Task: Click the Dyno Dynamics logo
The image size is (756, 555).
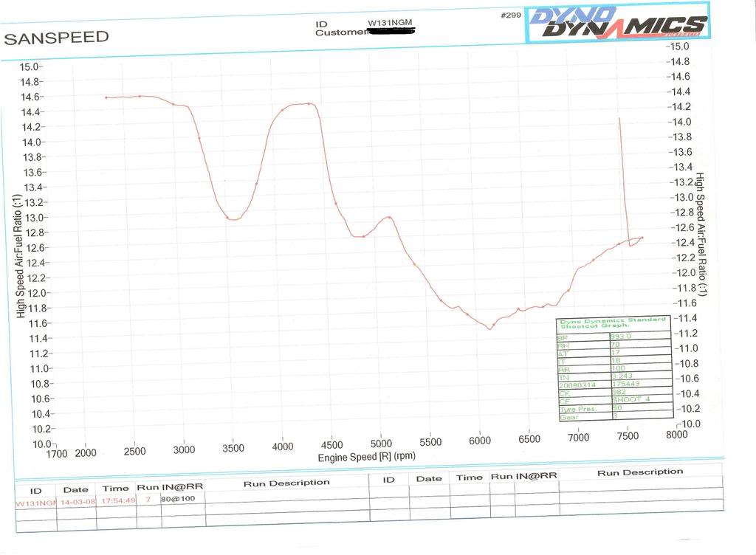Action: tap(617, 22)
